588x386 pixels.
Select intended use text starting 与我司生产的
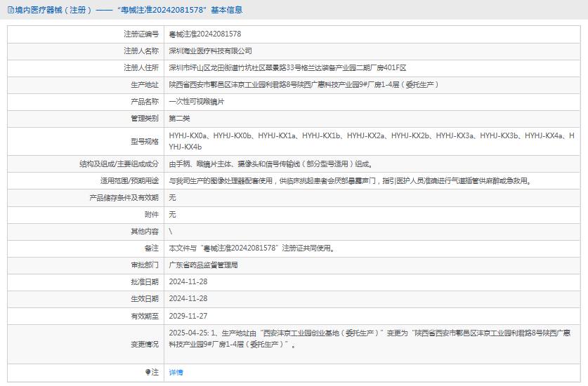(x=350, y=180)
